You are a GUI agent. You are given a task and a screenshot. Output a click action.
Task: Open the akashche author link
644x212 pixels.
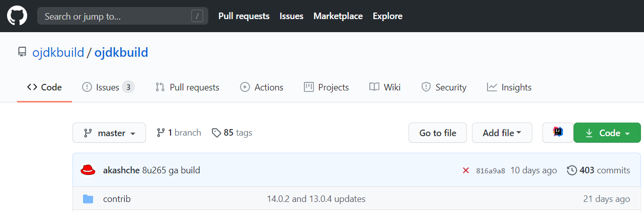[121, 170]
